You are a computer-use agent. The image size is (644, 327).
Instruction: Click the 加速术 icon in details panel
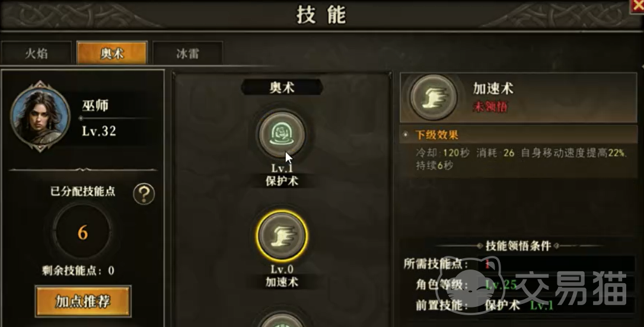click(433, 97)
